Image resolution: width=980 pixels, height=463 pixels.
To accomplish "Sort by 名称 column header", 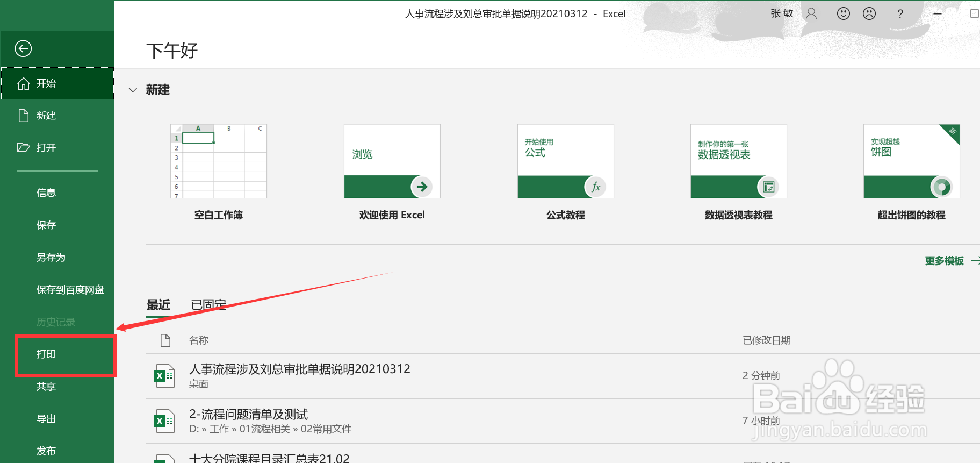I will pyautogui.click(x=199, y=340).
